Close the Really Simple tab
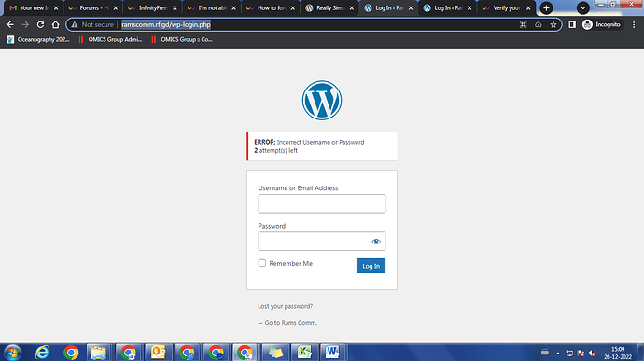644x361 pixels. tap(352, 7)
